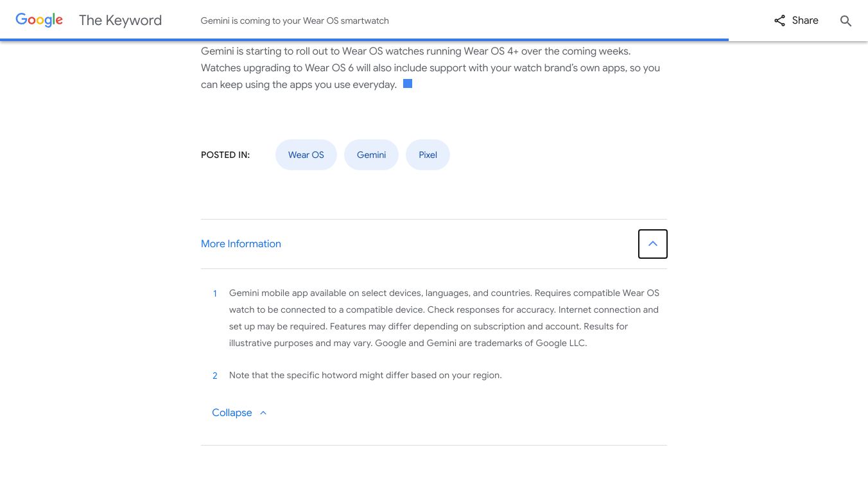Screen dimensions: 868x488
Task: Click the POSTED IN label
Action: pyautogui.click(x=225, y=155)
